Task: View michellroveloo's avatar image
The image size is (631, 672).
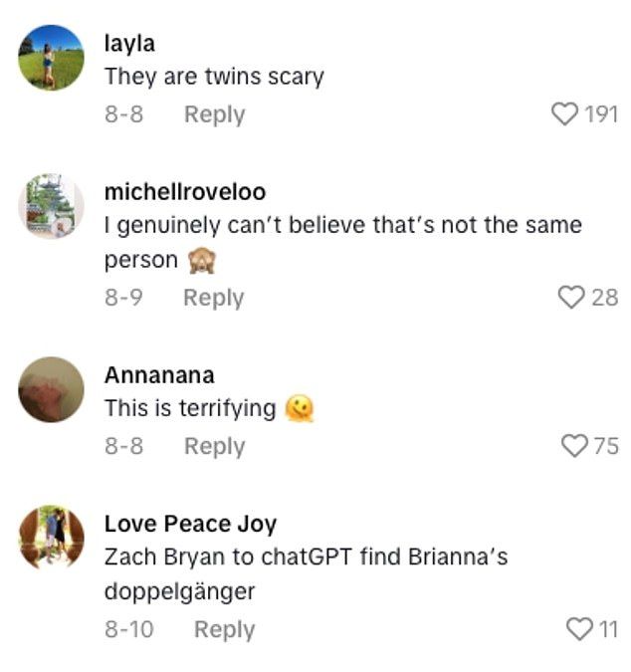Action: (x=51, y=206)
